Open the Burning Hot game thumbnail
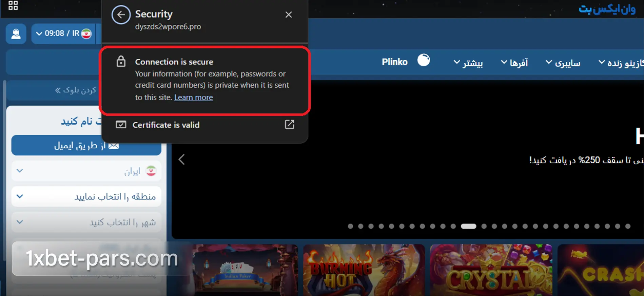The height and width of the screenshot is (296, 644). pyautogui.click(x=364, y=270)
